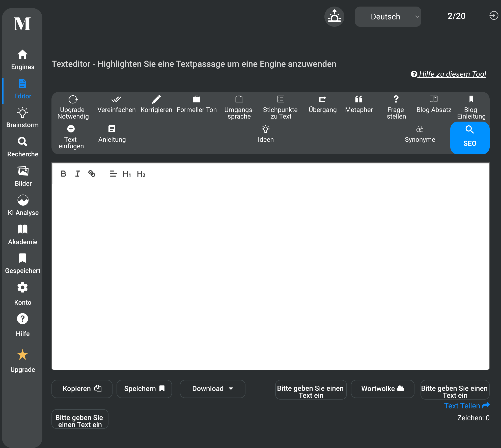
Task: Click 'Bitte geben Sie einen Text ein' below Kopieren
Action: 80,419
